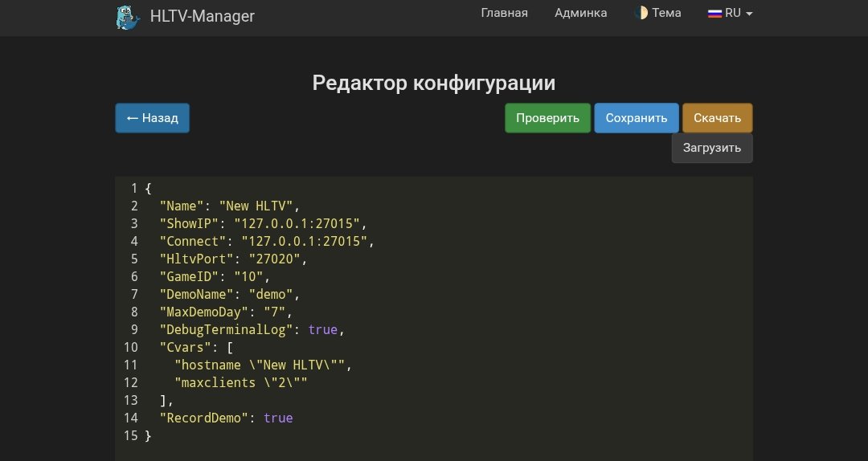
Task: Click the true value of RecordDemo
Action: tap(278, 418)
